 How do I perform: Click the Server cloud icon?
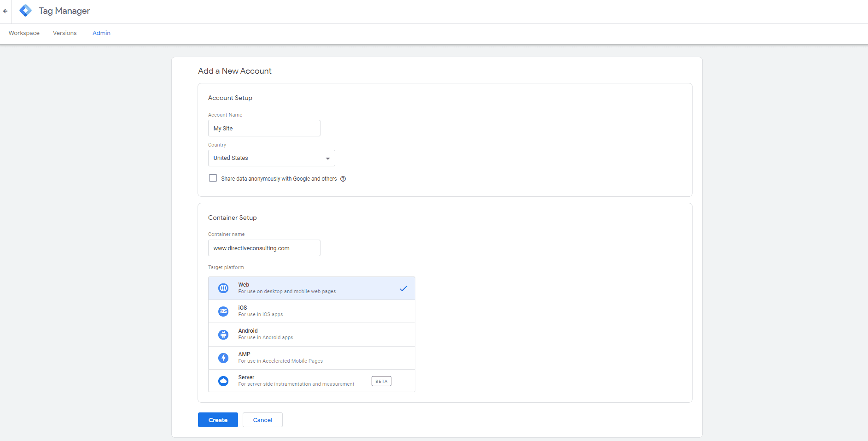(223, 381)
